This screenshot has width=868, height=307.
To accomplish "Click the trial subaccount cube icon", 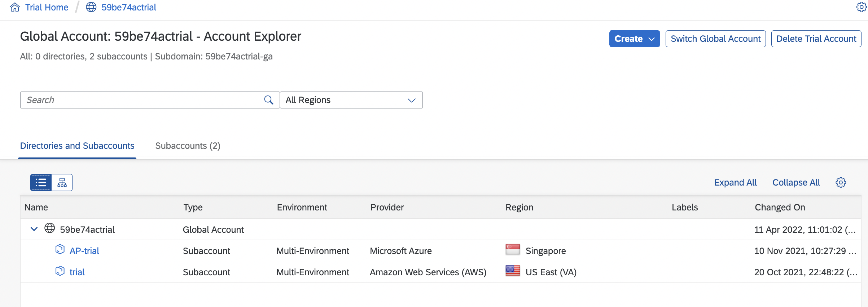I will click(60, 271).
